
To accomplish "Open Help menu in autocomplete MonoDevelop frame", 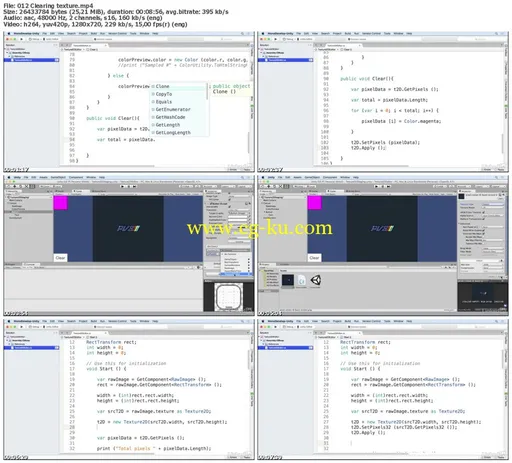I will (155, 33).
